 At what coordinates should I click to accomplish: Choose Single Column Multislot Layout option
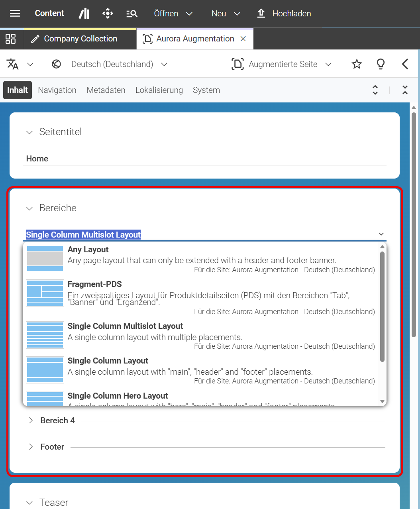point(201,336)
